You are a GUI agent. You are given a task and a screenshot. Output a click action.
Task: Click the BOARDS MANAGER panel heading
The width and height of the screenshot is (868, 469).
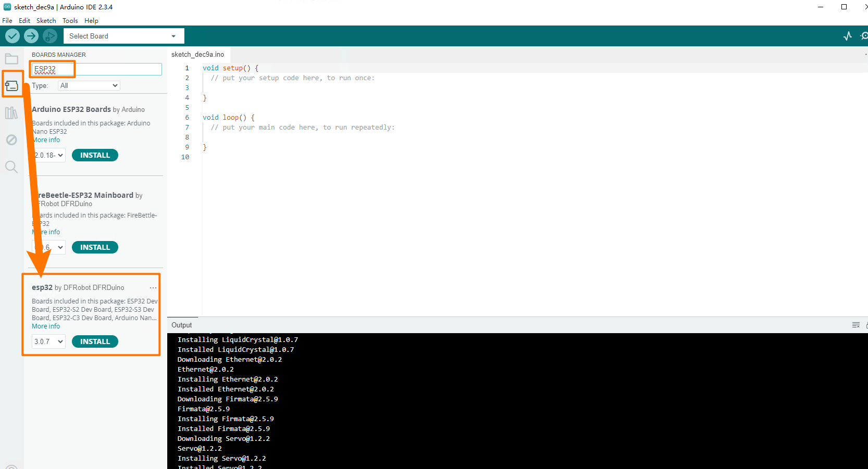[59, 55]
